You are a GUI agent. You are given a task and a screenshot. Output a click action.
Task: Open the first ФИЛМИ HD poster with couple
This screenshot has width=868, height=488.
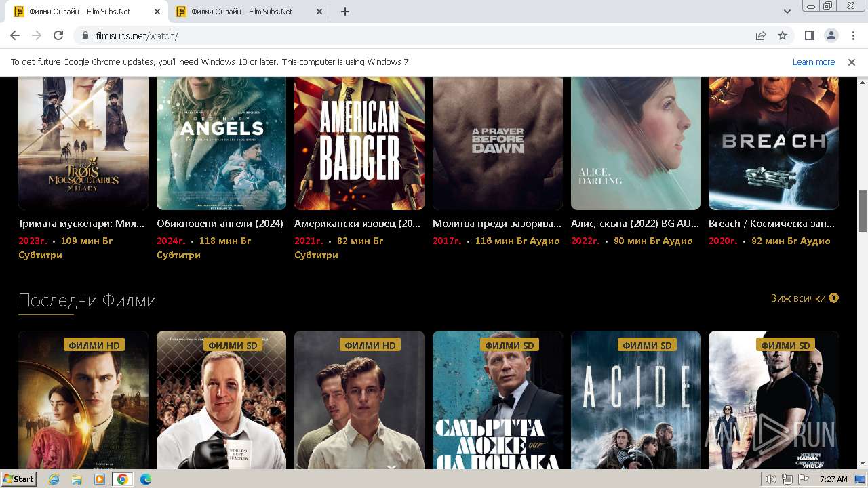click(83, 400)
